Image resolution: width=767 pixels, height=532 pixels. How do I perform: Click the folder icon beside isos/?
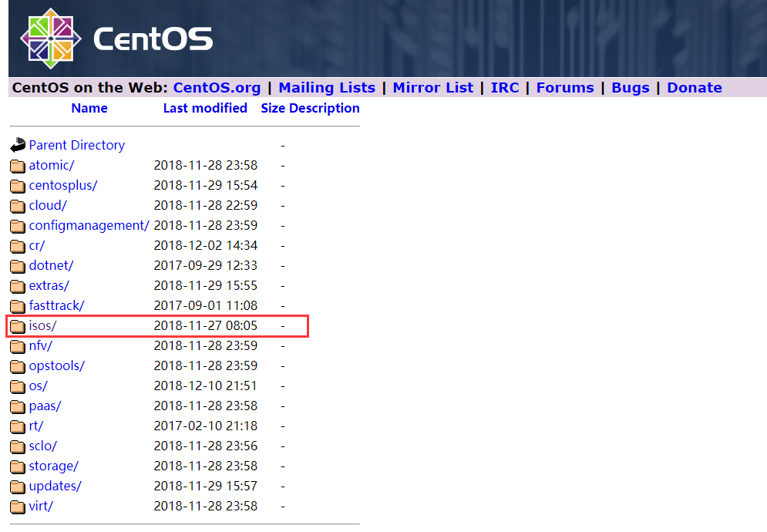point(18,326)
